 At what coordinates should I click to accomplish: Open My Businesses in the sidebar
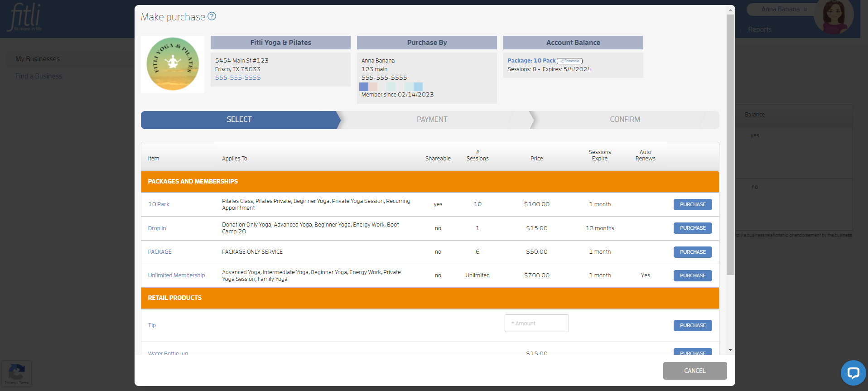(x=38, y=59)
